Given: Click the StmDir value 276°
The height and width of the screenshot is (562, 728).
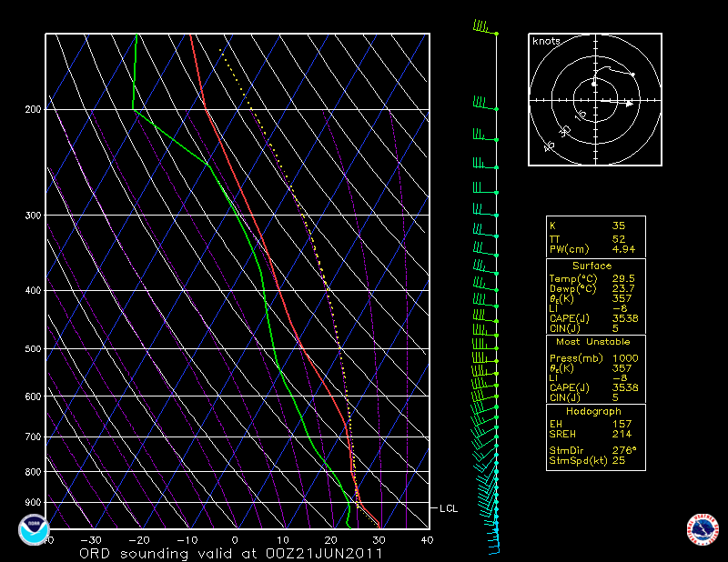Looking at the screenshot, I should pos(624,451).
